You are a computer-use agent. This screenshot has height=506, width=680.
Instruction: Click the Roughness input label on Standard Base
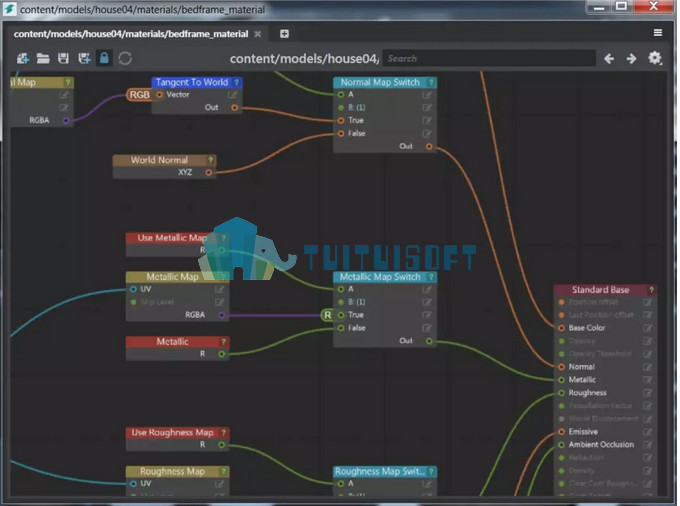pos(587,393)
